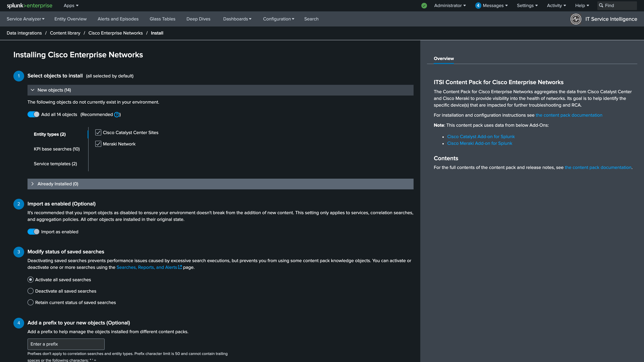This screenshot has height=362, width=644.
Task: Select the Entity types (2) category
Action: click(50, 134)
